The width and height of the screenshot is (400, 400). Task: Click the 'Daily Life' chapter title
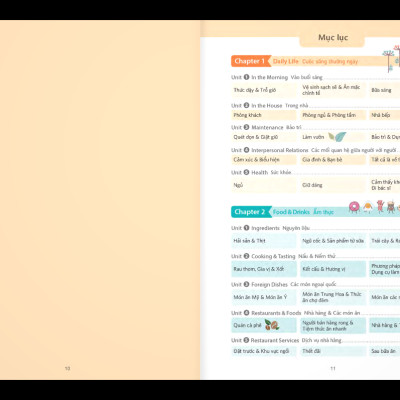[286, 61]
